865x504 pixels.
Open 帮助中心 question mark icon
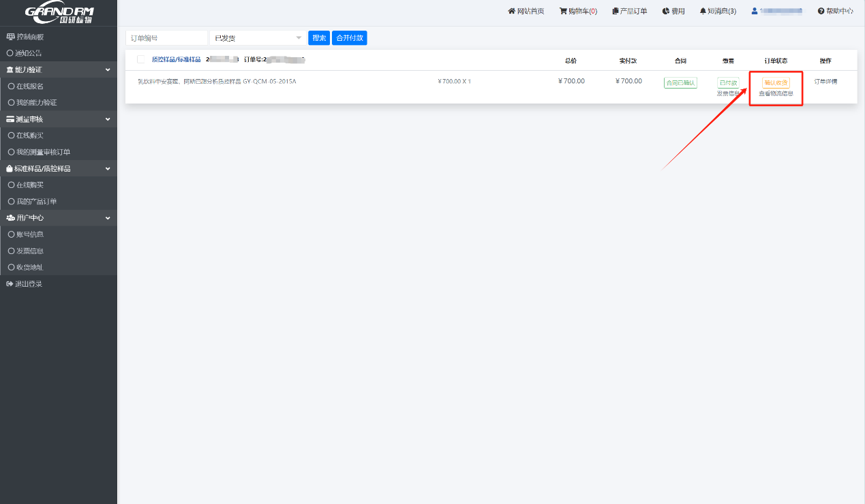821,12
